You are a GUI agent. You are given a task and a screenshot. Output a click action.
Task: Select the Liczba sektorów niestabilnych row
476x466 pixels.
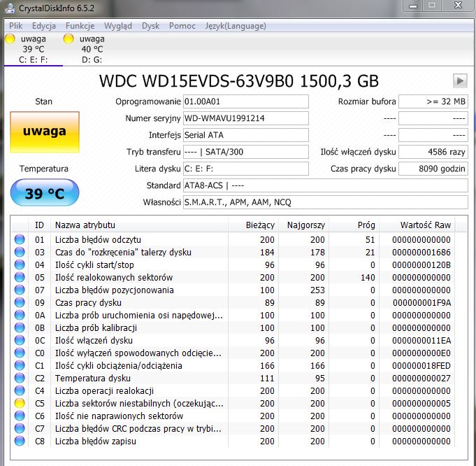(x=233, y=404)
